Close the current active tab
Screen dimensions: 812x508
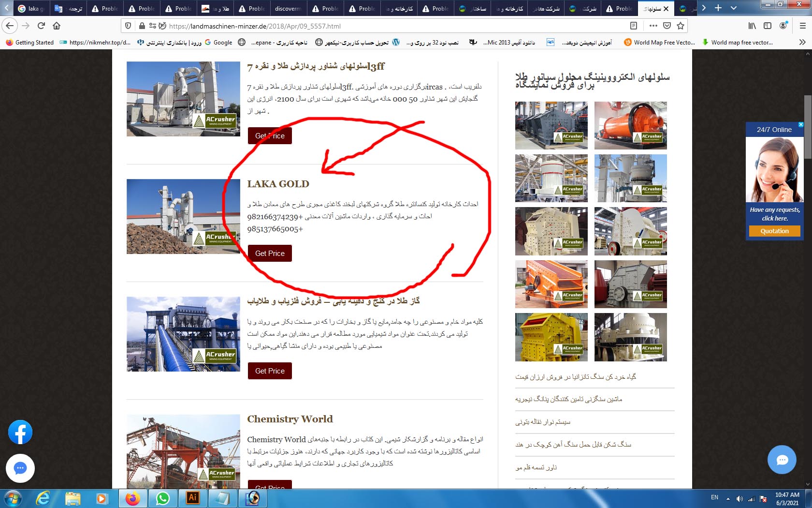666,9
